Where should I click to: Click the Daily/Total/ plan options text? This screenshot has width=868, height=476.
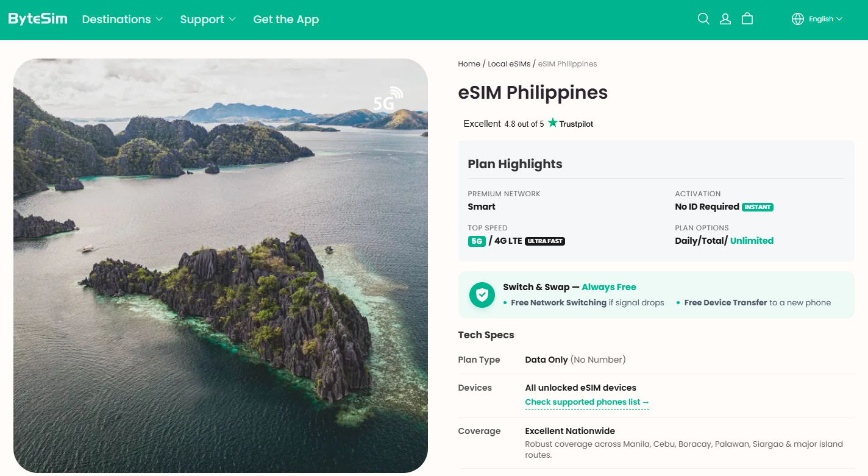coord(702,241)
